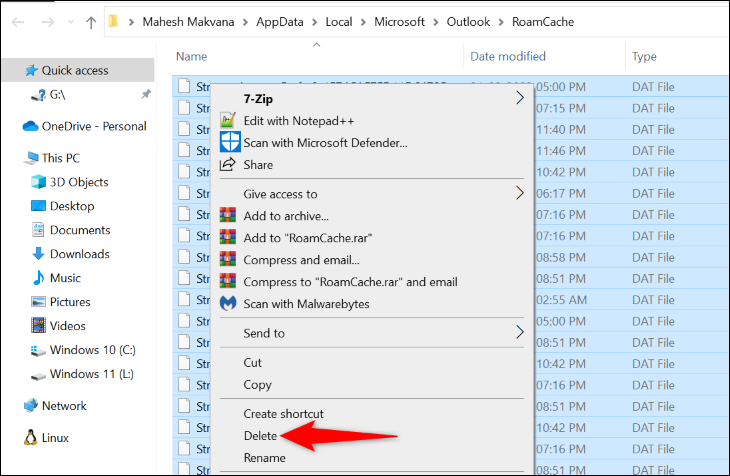The height and width of the screenshot is (476, 730).
Task: Click the G:\ network drive icon
Action: 38,95
